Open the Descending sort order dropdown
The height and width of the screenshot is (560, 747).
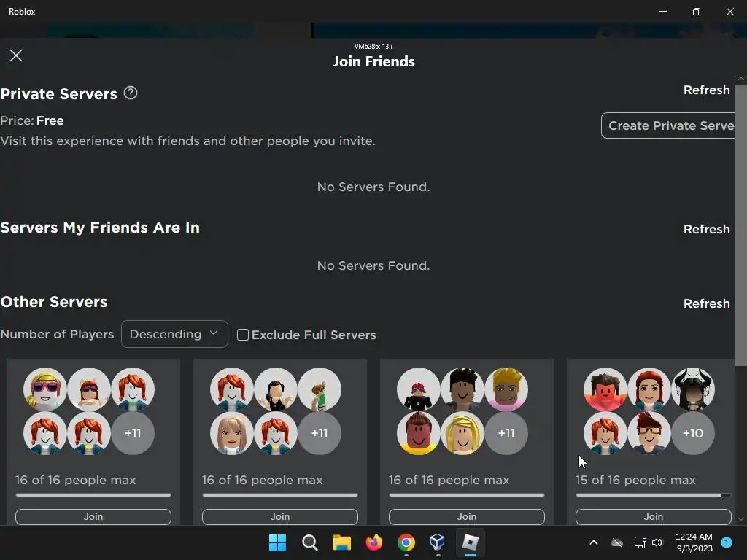[x=174, y=334]
